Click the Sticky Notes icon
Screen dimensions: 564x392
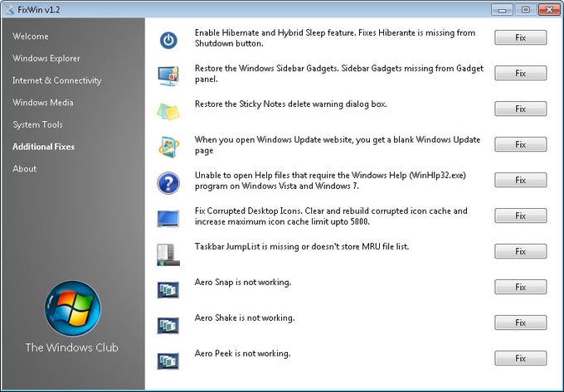click(168, 111)
